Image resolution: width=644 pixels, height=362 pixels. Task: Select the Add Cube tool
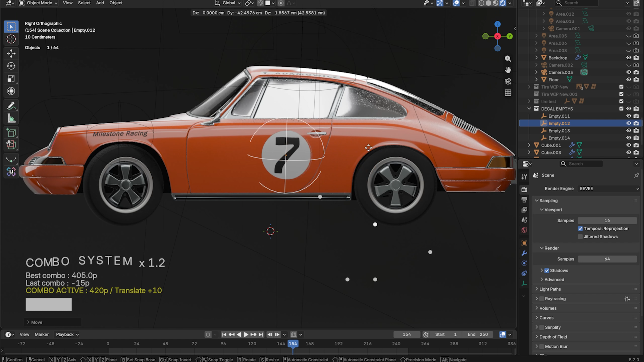coord(11,133)
